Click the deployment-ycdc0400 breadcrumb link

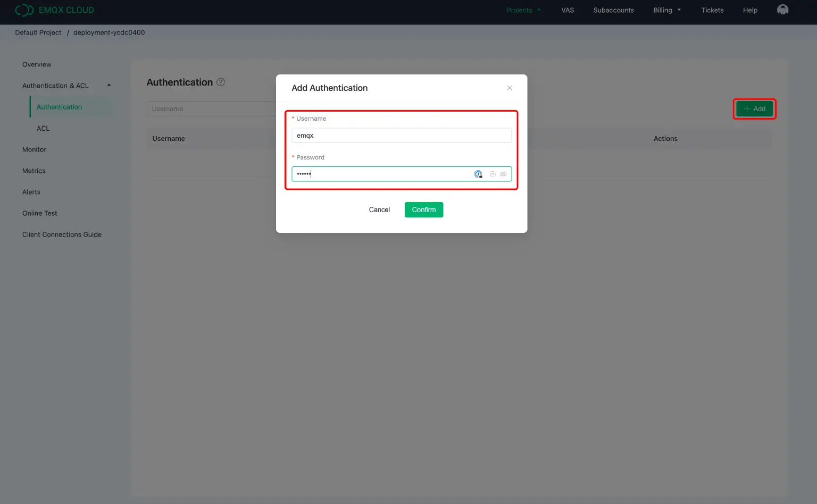pyautogui.click(x=109, y=32)
